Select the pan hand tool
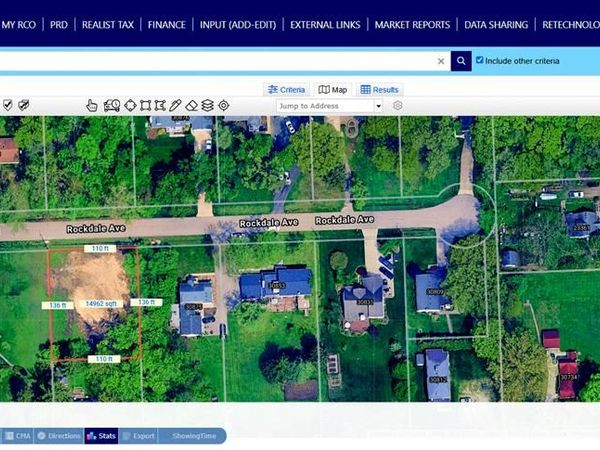Image resolution: width=600 pixels, height=450 pixels. tap(92, 105)
